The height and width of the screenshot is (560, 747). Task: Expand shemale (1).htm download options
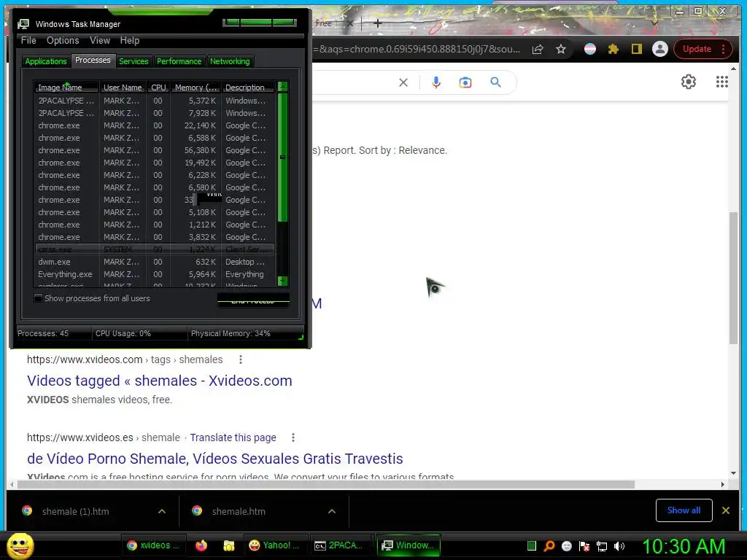[162, 511]
